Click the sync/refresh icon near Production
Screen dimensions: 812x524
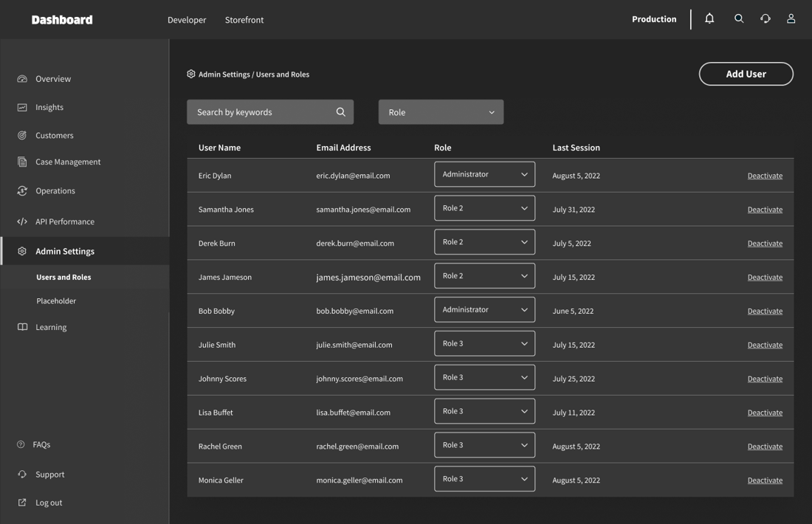pos(765,18)
